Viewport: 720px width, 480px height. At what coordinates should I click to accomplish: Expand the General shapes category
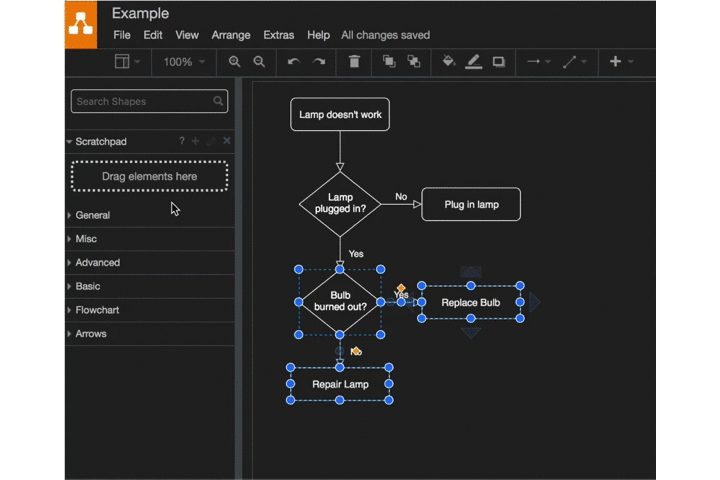[92, 215]
